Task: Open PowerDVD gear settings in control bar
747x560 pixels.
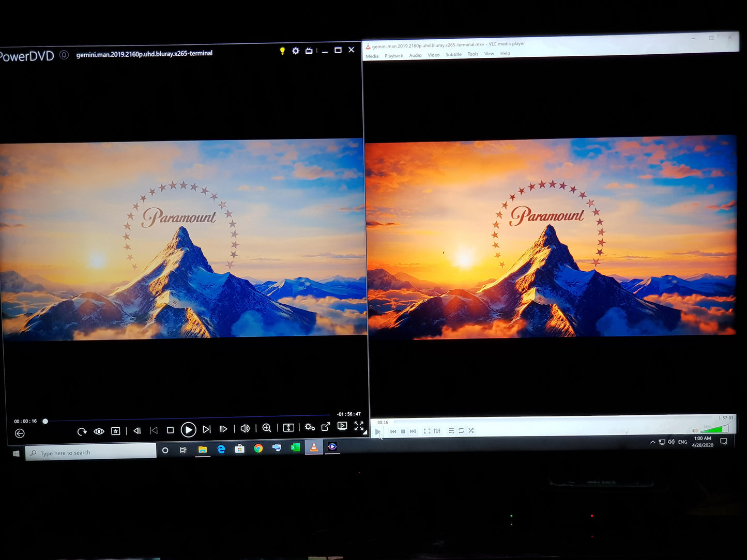Action: coord(310,427)
